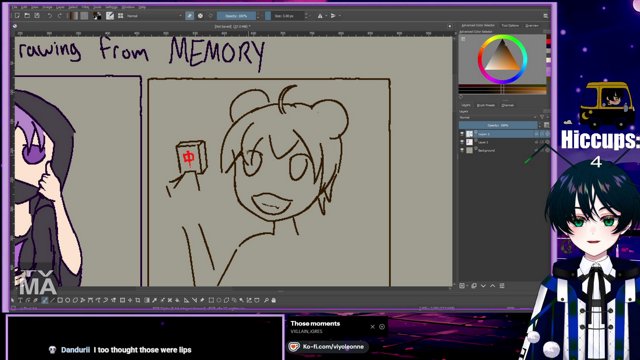Select the Elliptical Selection tool
The image size is (640, 360).
click(x=219, y=300)
